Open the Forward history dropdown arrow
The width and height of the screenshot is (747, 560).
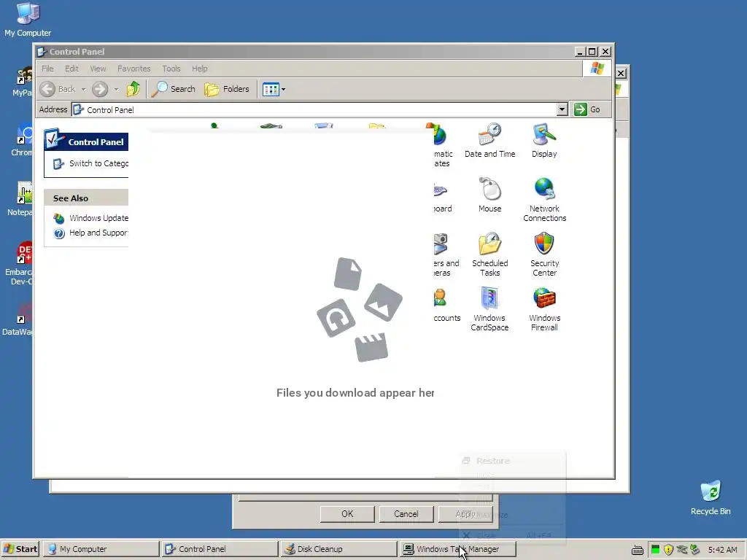(116, 89)
